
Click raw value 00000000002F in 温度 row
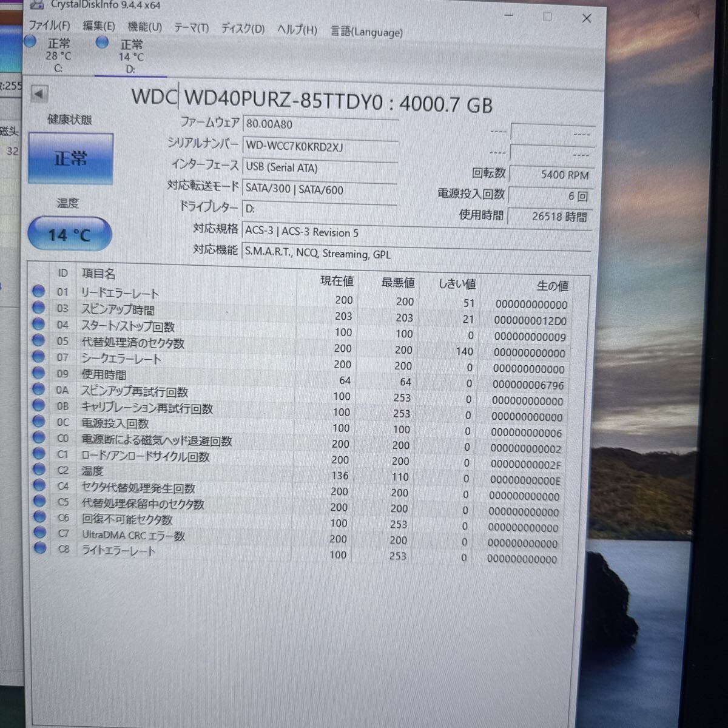point(526,465)
